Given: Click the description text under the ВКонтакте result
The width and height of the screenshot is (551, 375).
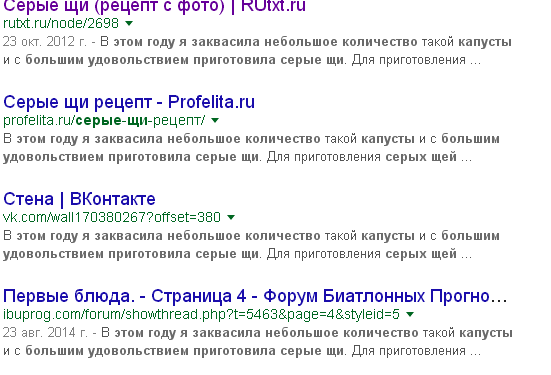Looking at the screenshot, I should [251, 245].
